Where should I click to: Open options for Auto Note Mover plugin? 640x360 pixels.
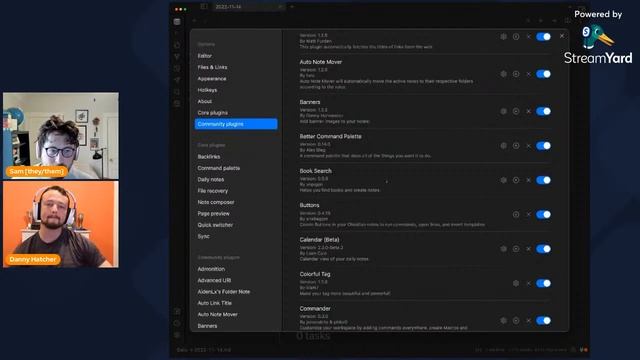[x=504, y=74]
